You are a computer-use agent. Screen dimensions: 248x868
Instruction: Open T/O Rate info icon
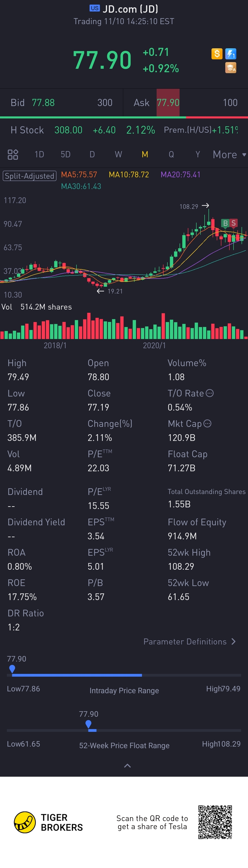209,393
